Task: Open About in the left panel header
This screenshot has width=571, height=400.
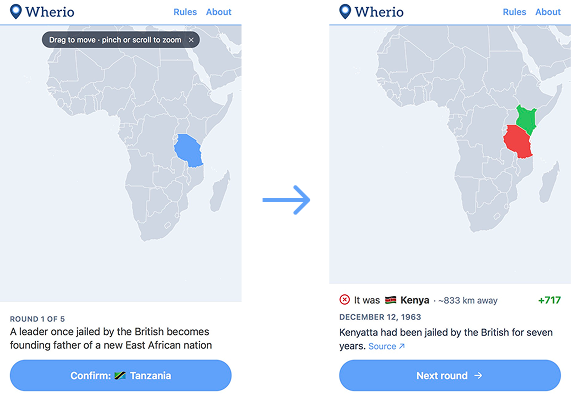Action: tap(218, 12)
